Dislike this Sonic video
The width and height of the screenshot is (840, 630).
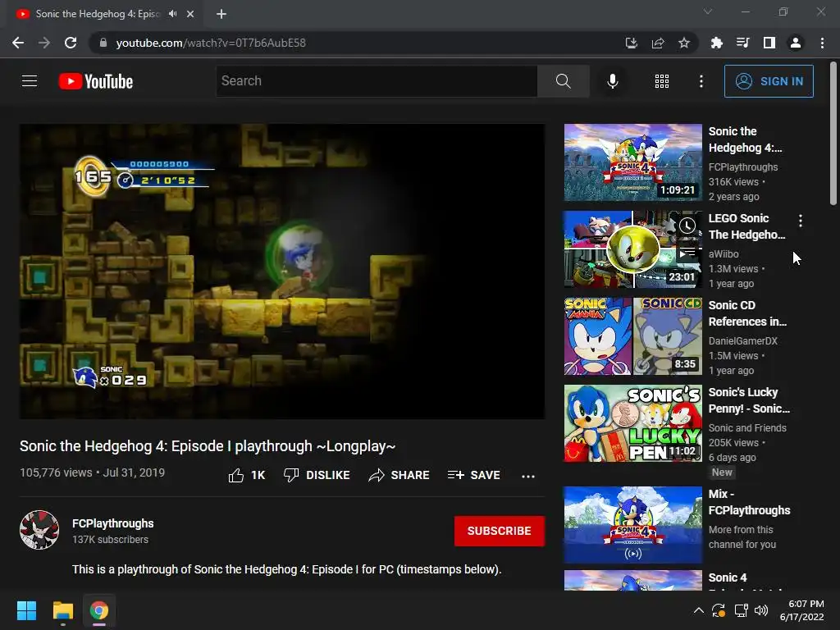(x=317, y=475)
